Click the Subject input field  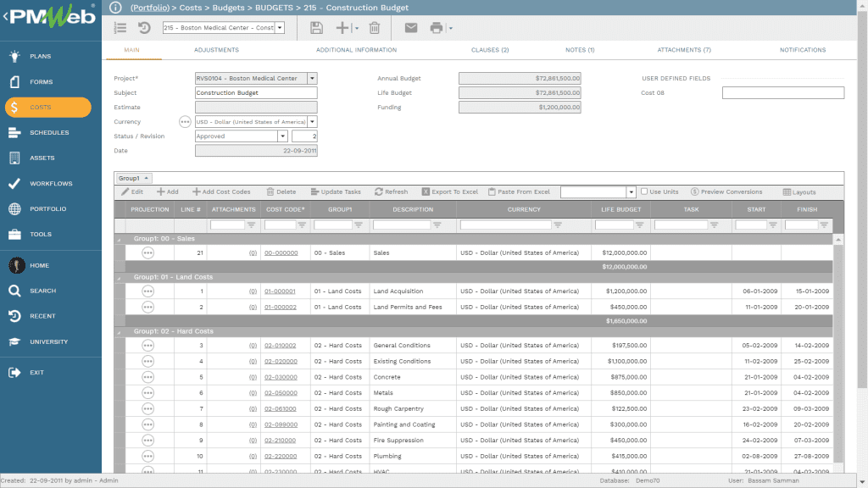256,93
